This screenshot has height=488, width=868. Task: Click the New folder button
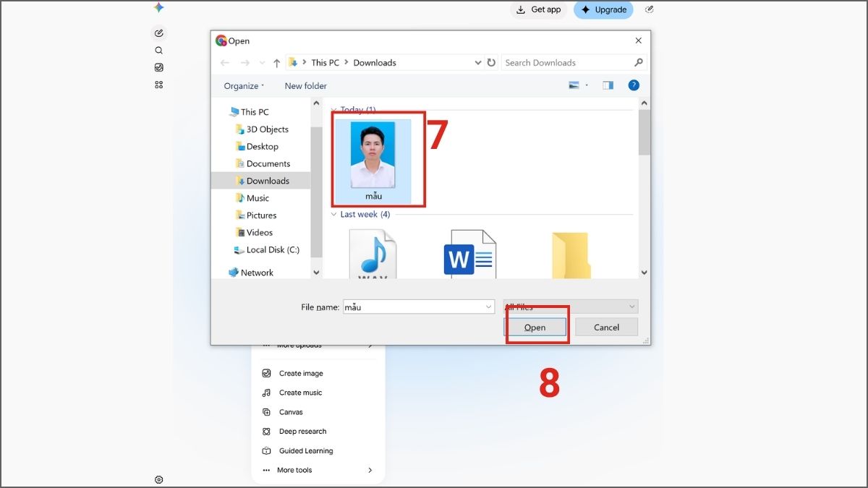point(305,86)
